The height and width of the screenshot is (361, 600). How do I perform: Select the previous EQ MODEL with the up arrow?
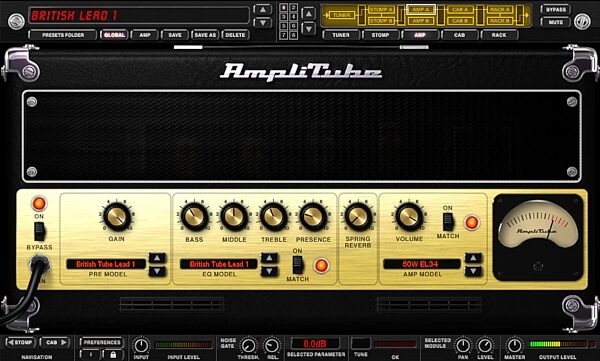[269, 258]
